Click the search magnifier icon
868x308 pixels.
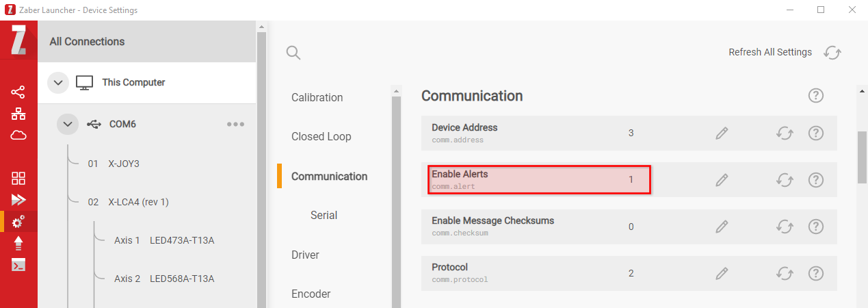pos(293,53)
